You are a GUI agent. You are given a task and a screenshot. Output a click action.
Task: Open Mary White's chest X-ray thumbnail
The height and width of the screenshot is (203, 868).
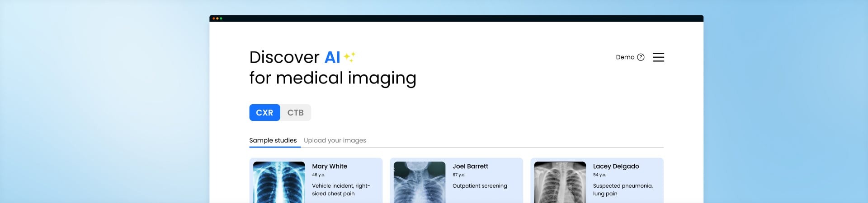coord(279,182)
